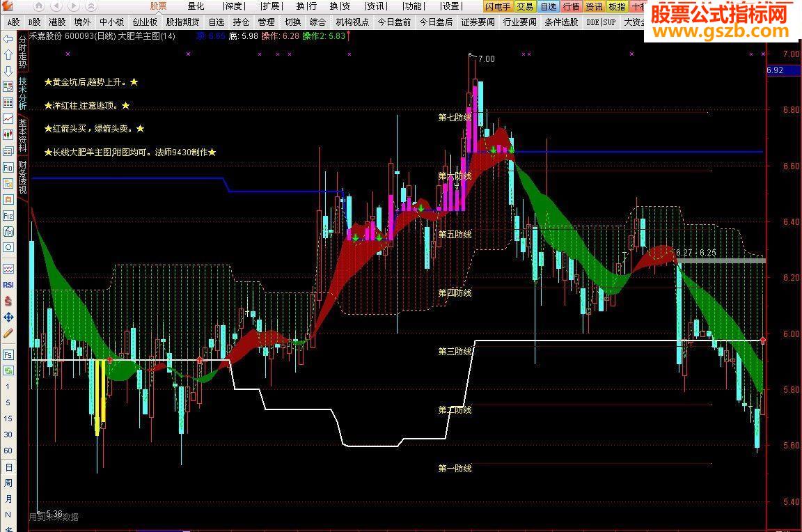Image resolution: width=802 pixels, height=532 pixels.
Task: Switch to 财务透视 vertical tab
Action: (22, 178)
